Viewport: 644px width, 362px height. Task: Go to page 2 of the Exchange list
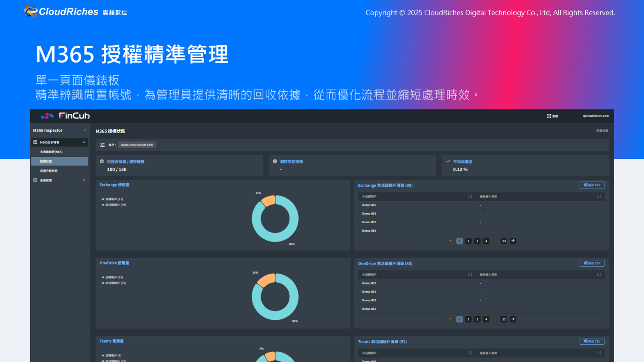pos(468,241)
